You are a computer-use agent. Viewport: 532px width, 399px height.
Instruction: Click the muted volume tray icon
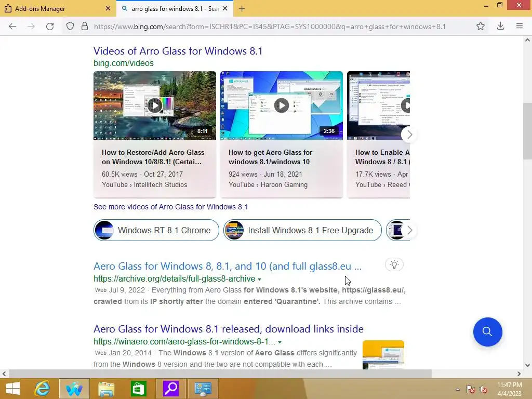coord(483,389)
